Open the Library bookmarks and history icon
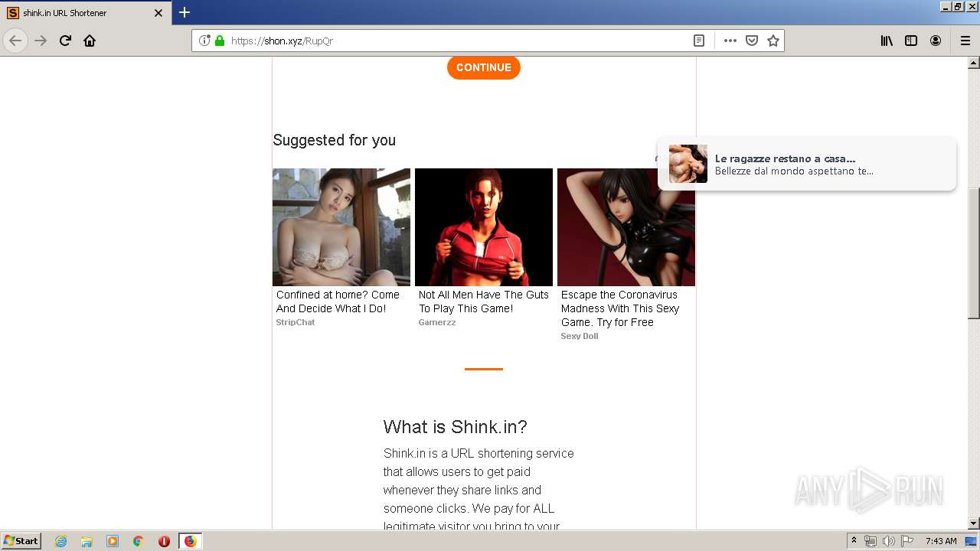Viewport: 980px width, 551px height. tap(887, 41)
